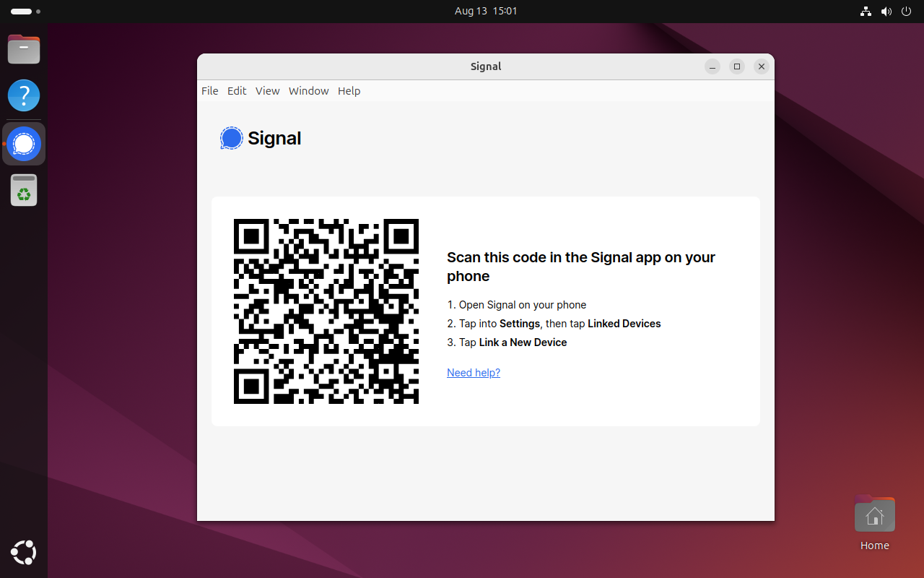Screen dimensions: 924x578
Task: Click text 'Open Signal on your phone'
Action: pyautogui.click(x=523, y=305)
